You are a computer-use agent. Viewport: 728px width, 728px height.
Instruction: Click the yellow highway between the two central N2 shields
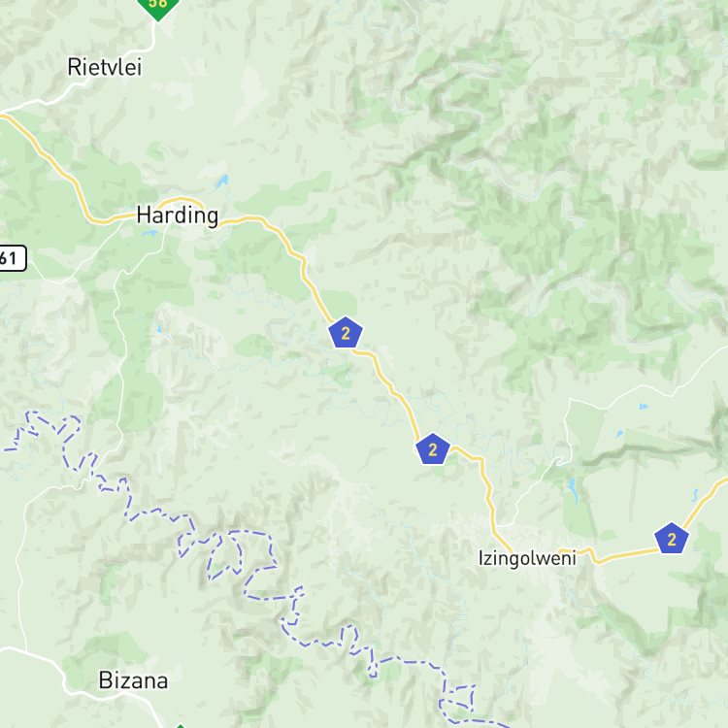point(390,387)
